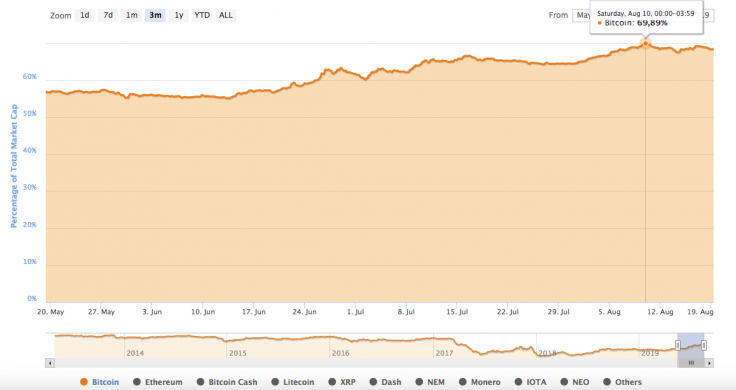Show ALL history zoom

coord(226,15)
